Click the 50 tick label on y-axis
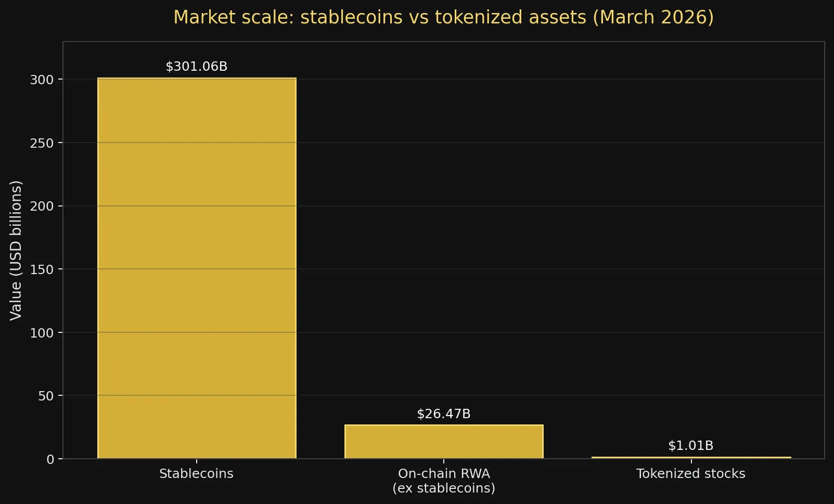This screenshot has height=504, width=834. pos(46,396)
